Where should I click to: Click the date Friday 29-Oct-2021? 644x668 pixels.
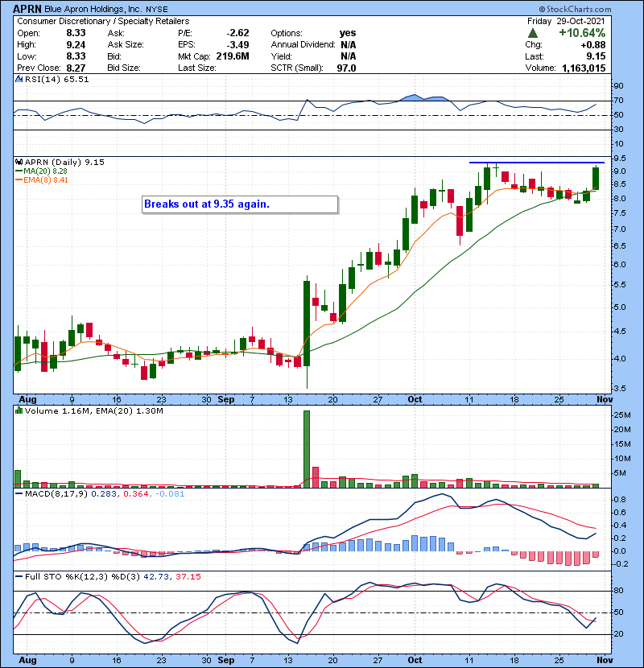566,21
